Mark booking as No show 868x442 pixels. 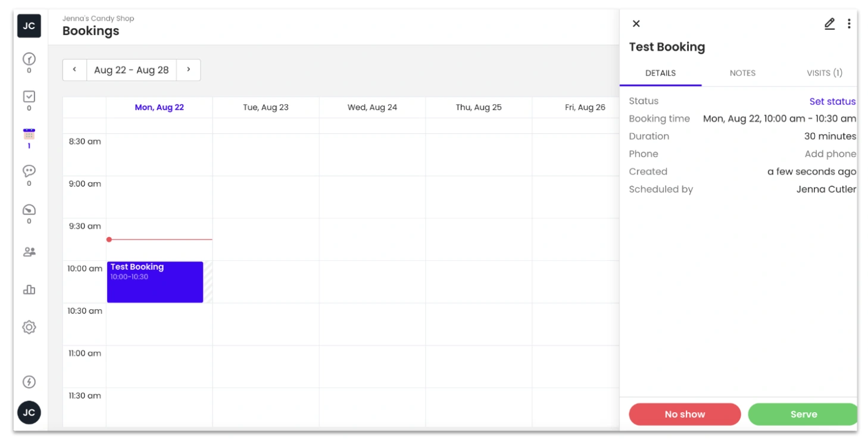[x=685, y=414]
